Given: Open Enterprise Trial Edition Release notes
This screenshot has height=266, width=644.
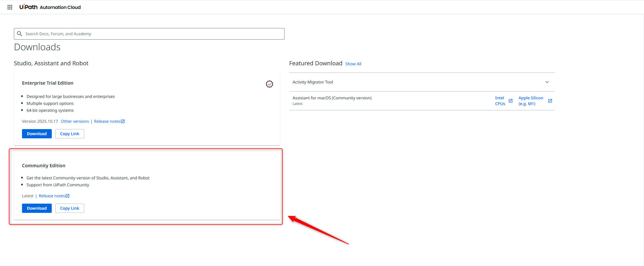Looking at the screenshot, I should coord(109,121).
